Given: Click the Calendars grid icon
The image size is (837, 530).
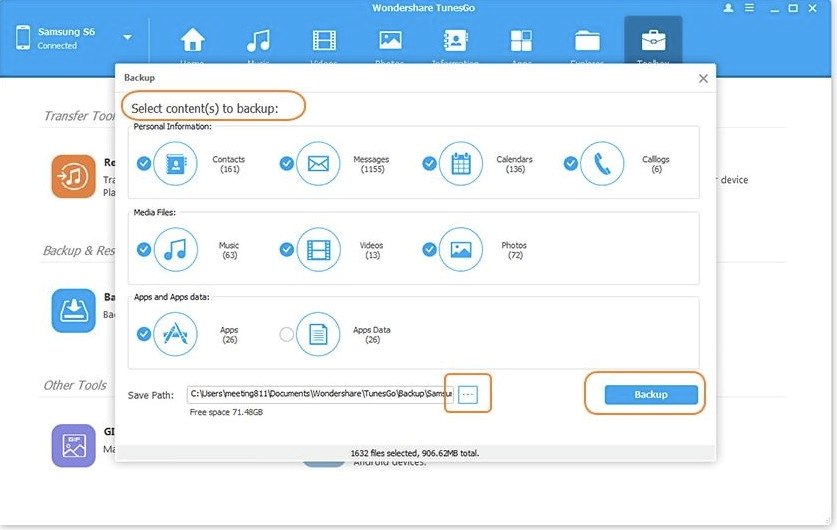Looking at the screenshot, I should (x=461, y=164).
